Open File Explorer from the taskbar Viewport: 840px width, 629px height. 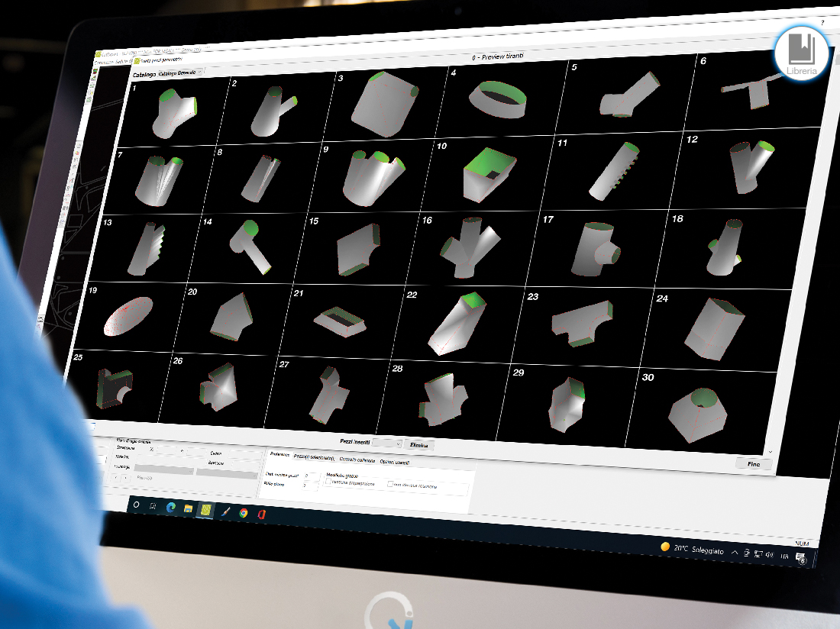(188, 508)
